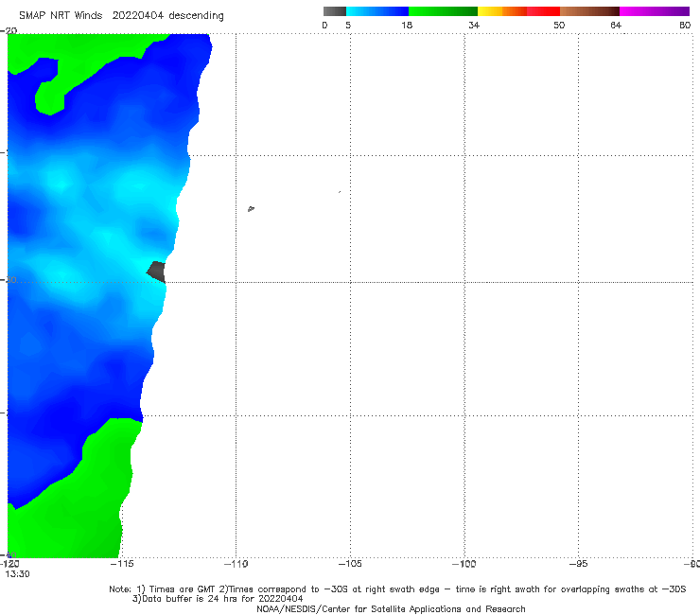700x615 pixels.
Task: Click the yellow segment of the color scale
Action: point(490,11)
